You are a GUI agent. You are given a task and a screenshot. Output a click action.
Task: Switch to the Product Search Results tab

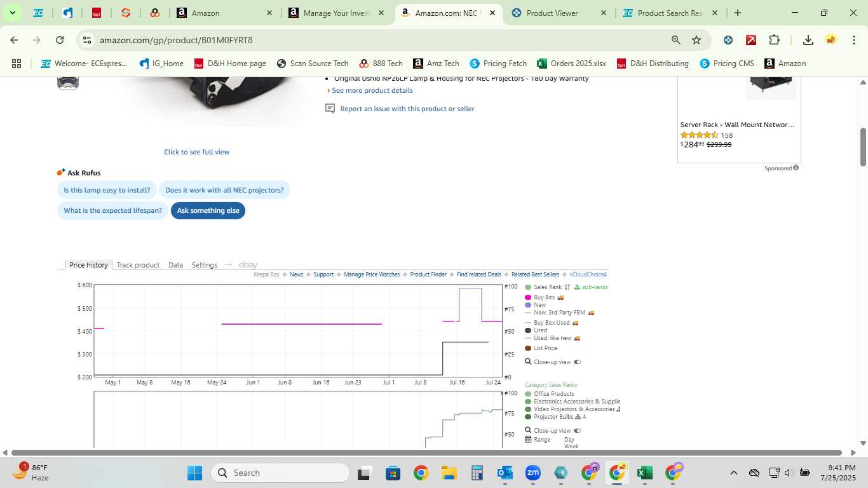670,13
